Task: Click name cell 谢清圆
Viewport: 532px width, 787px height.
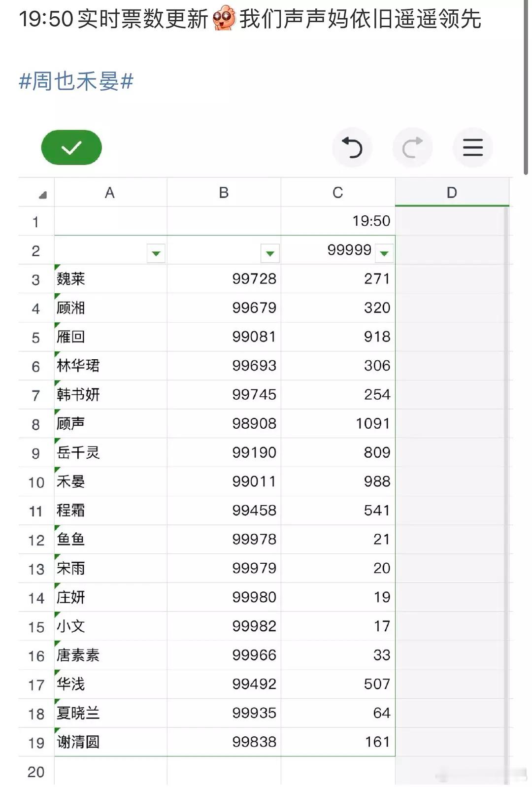Action: (x=110, y=742)
